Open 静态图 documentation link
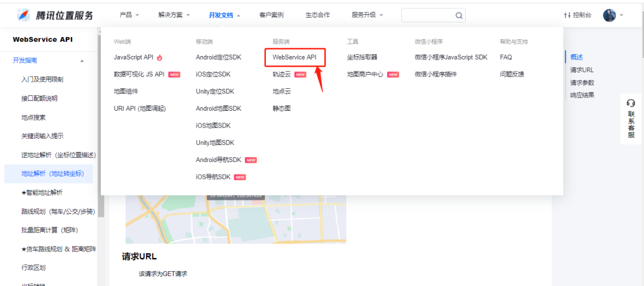The image size is (644, 286). [x=281, y=108]
